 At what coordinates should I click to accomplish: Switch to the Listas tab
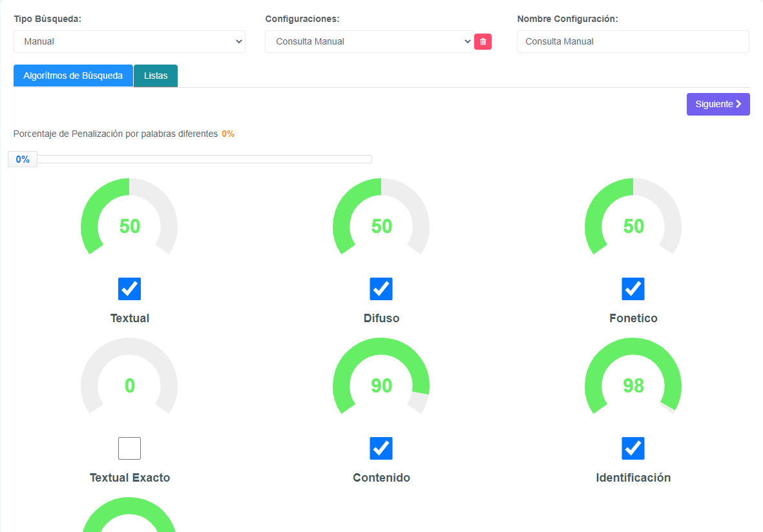(156, 76)
